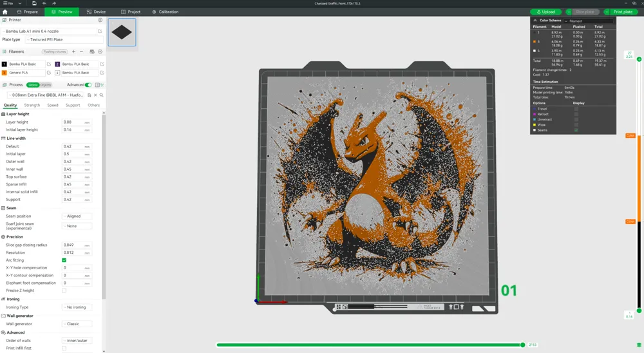Click the Undo arrow icon
The image size is (644, 353).
(x=44, y=3)
